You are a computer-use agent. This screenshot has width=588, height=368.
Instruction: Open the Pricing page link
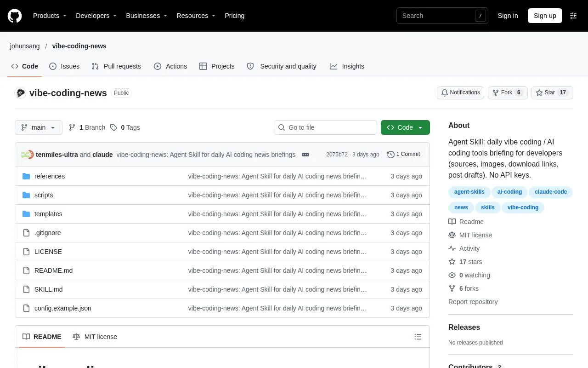point(234,16)
